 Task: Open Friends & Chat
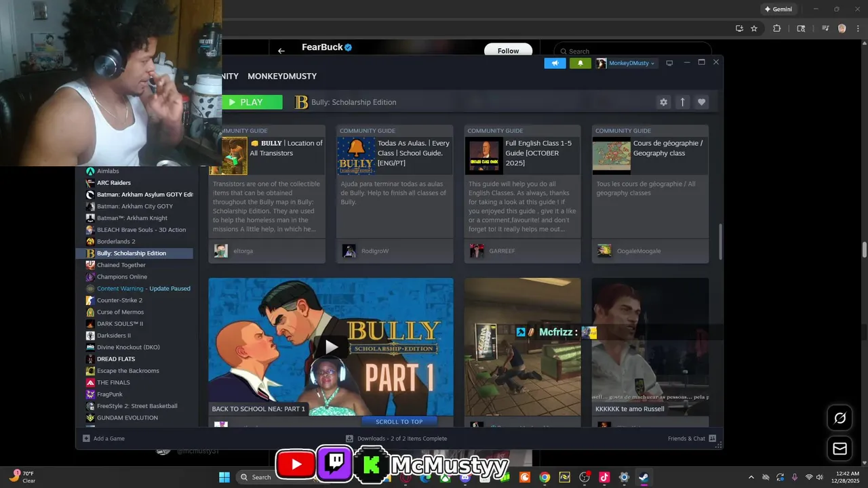click(x=692, y=439)
